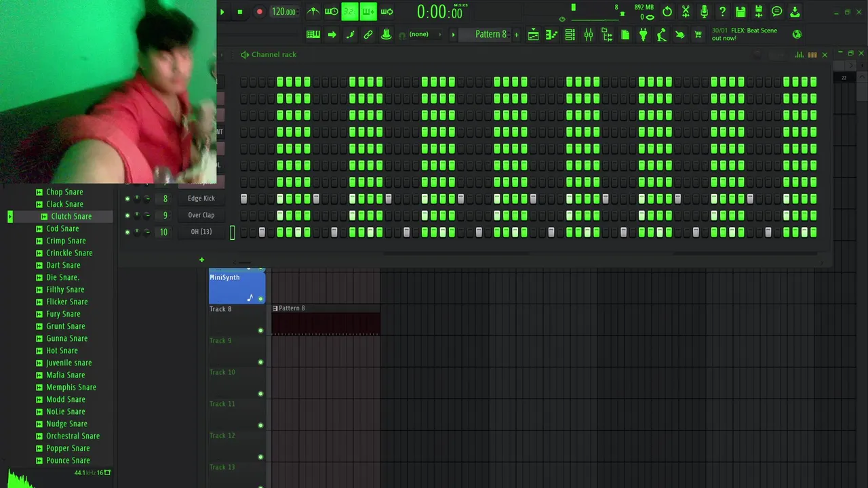Arm the red record button
The image size is (868, 488).
(259, 12)
